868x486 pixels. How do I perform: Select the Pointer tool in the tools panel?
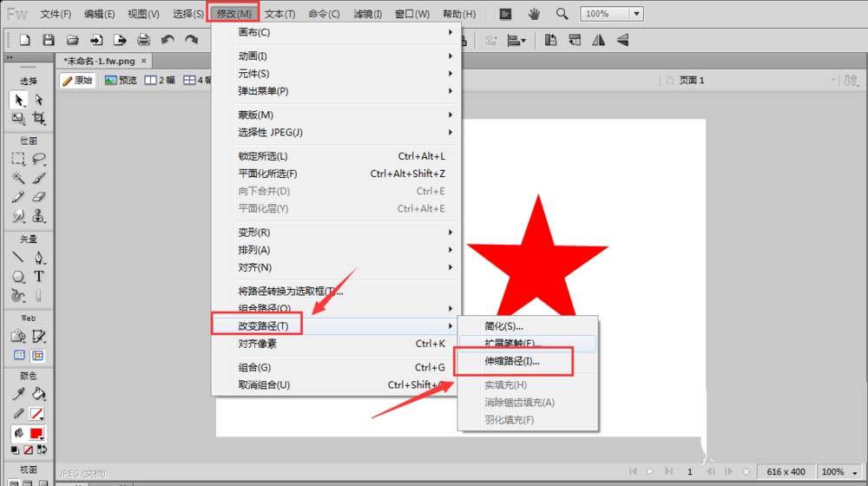coord(17,100)
